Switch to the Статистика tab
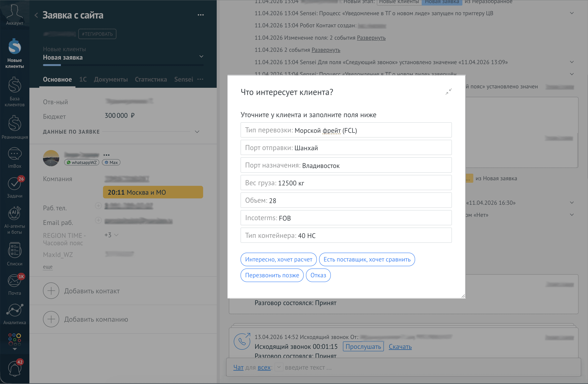 [x=151, y=80]
